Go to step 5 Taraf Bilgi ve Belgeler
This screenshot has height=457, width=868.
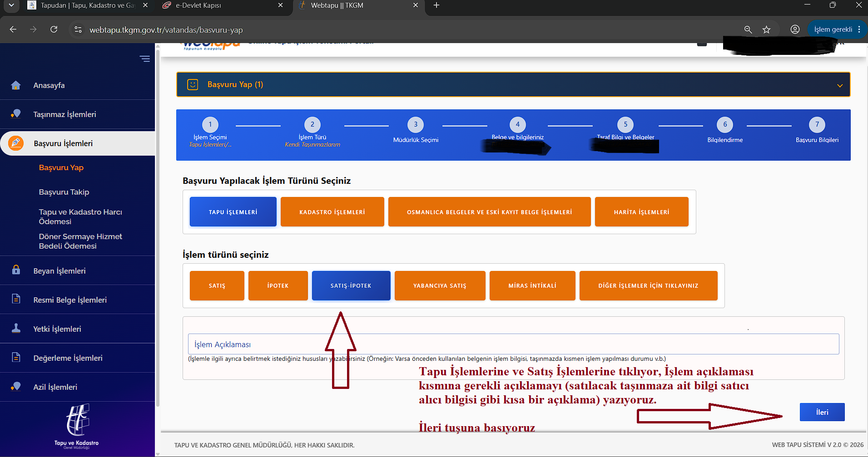pyautogui.click(x=625, y=124)
